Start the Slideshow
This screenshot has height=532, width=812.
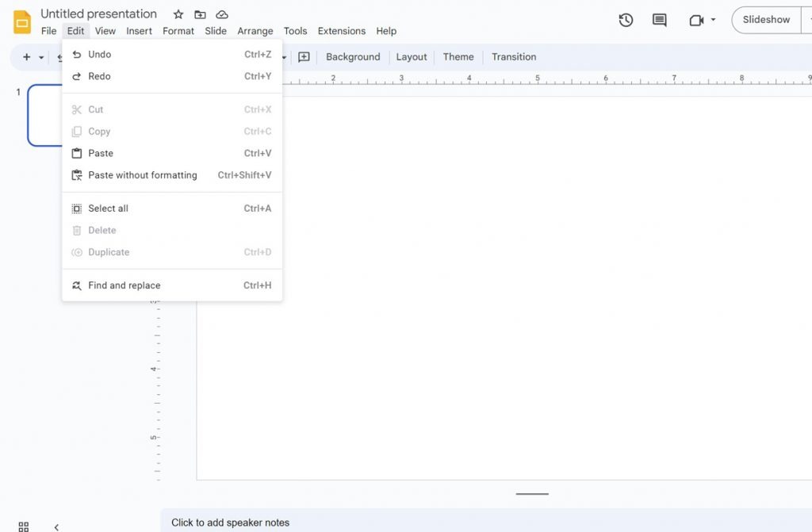pos(765,20)
